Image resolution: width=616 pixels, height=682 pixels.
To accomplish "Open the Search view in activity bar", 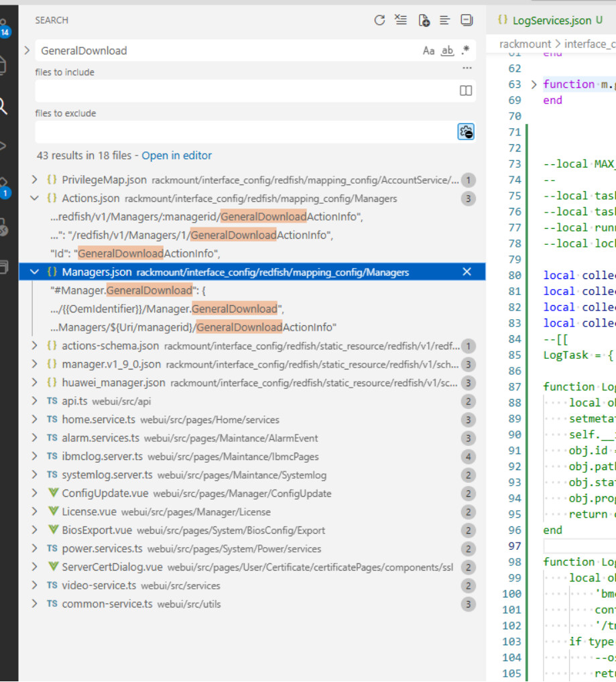I will pyautogui.click(x=4, y=106).
